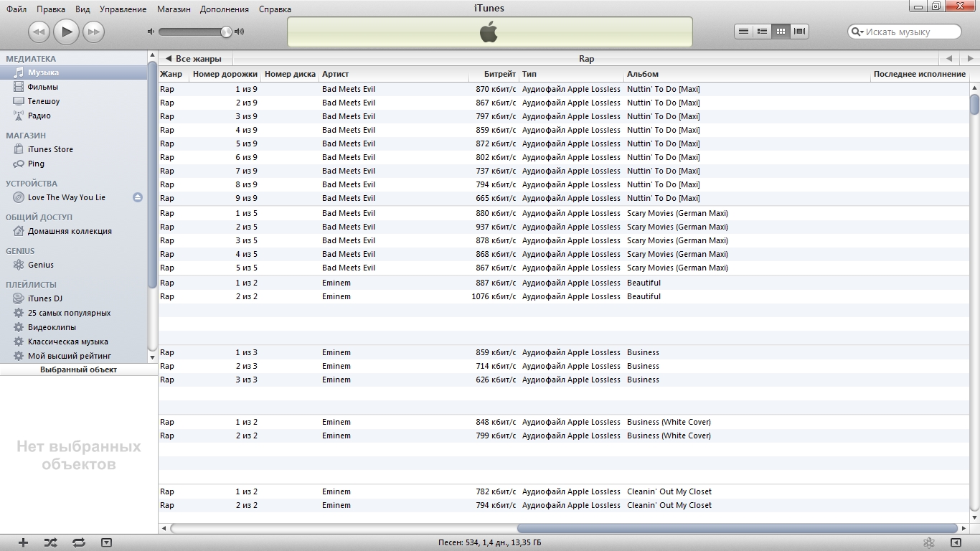Screen dimensions: 980x551
Task: Click the horizontal scrollbar thumb of track list
Action: (737, 529)
